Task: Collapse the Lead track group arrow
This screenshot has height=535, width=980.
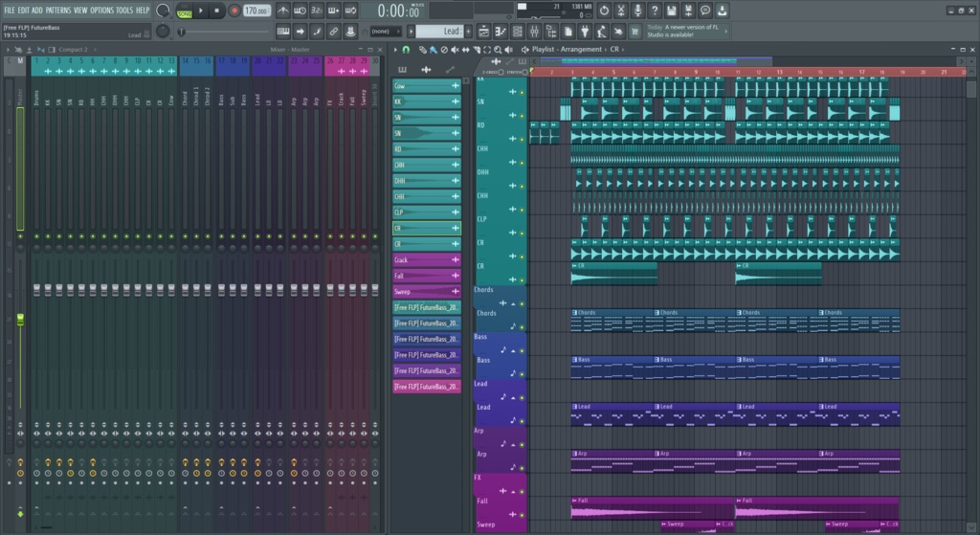Action: pos(513,397)
